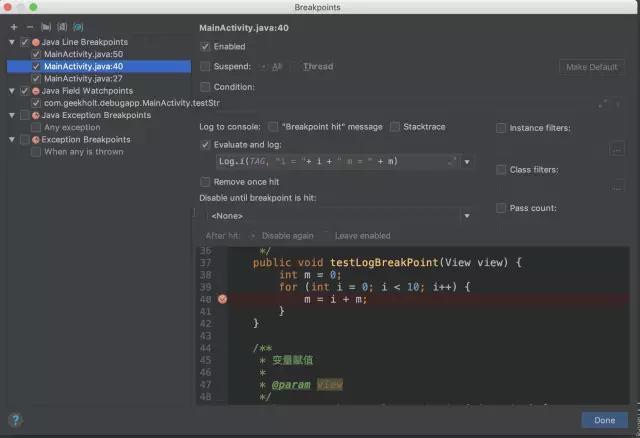Click the Exception Breakpoints icon

pos(36,140)
